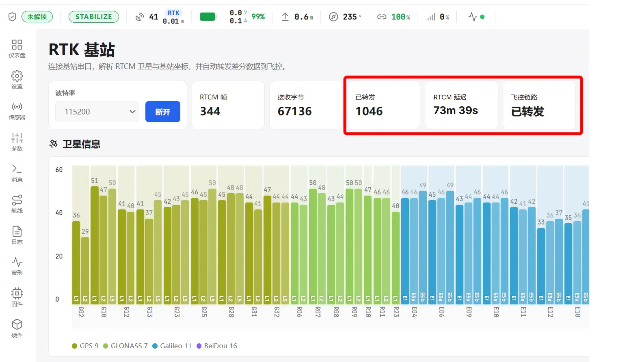Click the E04 satellite axis label
Viewport: 644px width, 362px height.
pos(415,312)
